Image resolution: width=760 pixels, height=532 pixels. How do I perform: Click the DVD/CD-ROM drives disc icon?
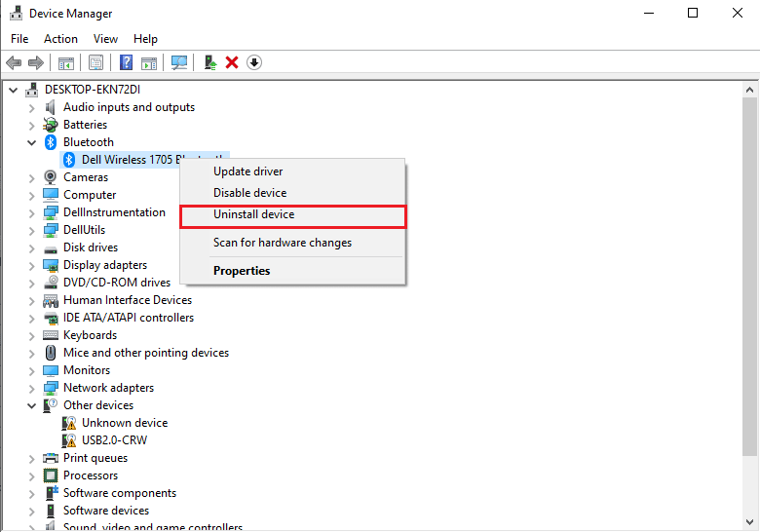[51, 282]
